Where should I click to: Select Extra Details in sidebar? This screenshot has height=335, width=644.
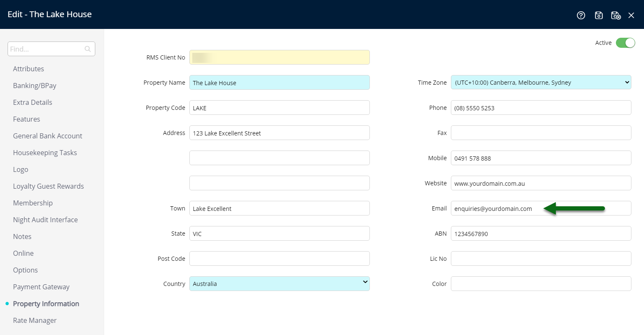[x=33, y=102]
